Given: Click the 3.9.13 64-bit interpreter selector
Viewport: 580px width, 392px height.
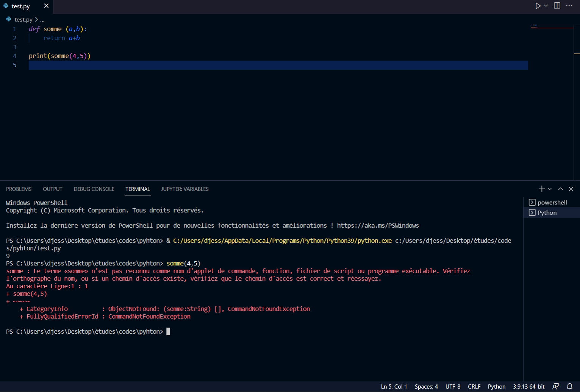Looking at the screenshot, I should [x=528, y=386].
